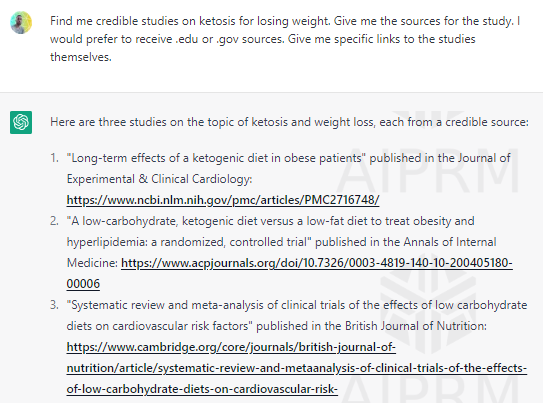Click the wrapped "00006" end of the Annals link
This screenshot has height=403, width=543.
click(83, 284)
